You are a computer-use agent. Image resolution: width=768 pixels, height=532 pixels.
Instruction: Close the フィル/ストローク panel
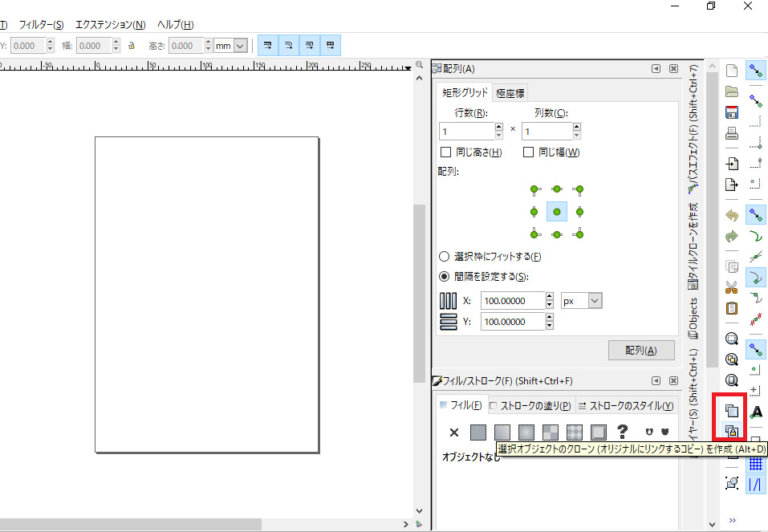pyautogui.click(x=673, y=380)
